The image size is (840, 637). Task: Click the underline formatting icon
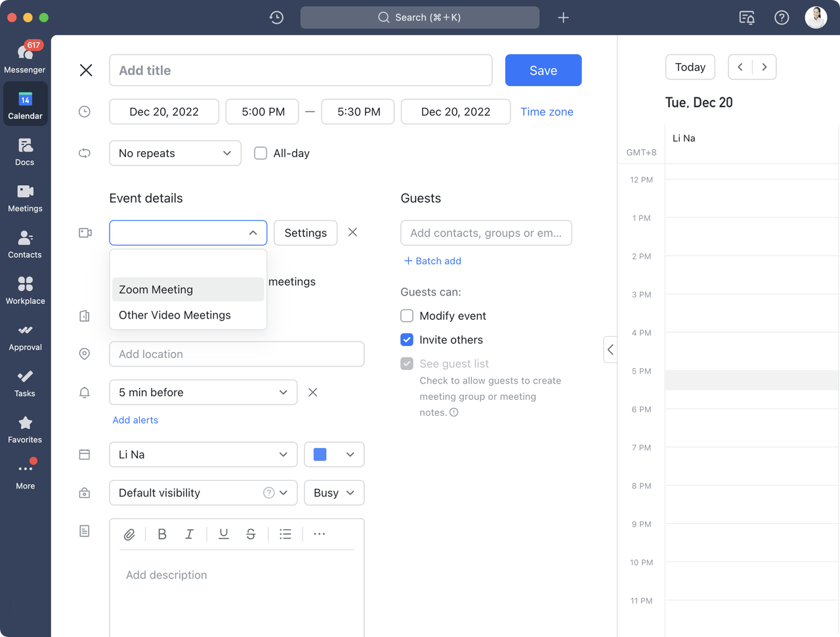pos(224,535)
